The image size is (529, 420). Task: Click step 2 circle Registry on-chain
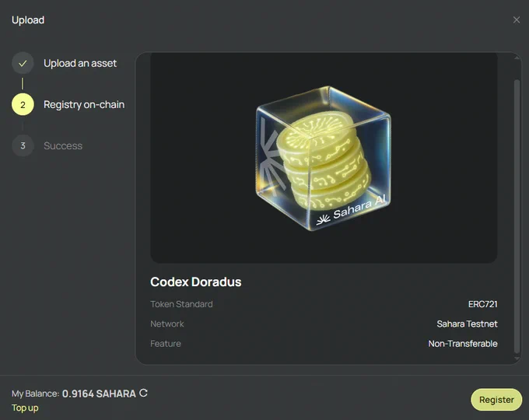pos(23,104)
